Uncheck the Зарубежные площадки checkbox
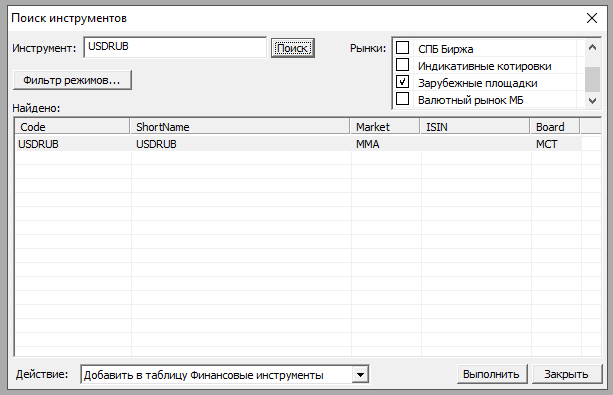 403,82
